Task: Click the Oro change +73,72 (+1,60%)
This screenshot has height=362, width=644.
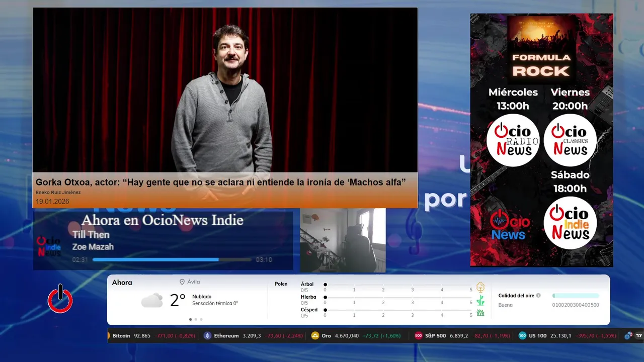Action: pos(382,336)
